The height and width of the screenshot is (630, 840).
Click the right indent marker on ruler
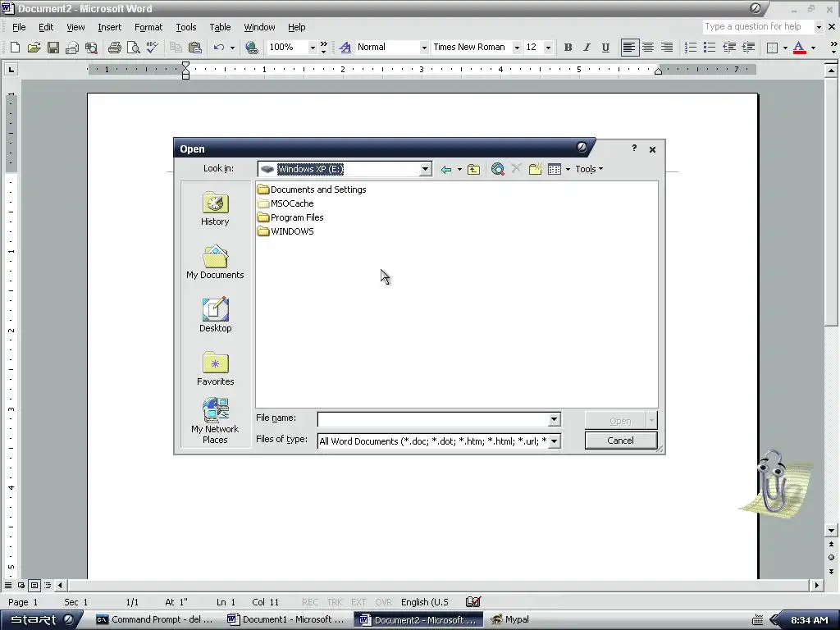click(x=659, y=71)
